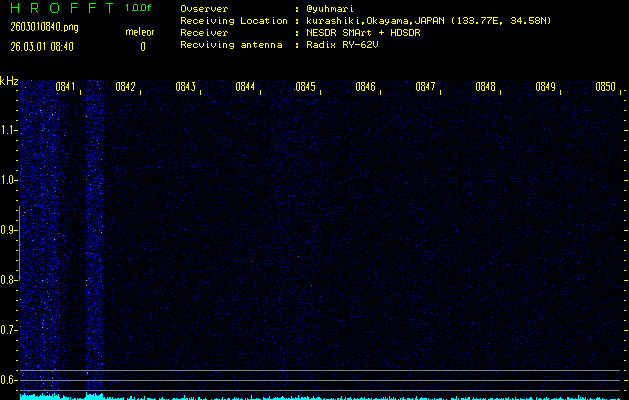The width and height of the screenshot is (629, 400).
Task: Click the kHz axis unit label
Action: point(9,81)
